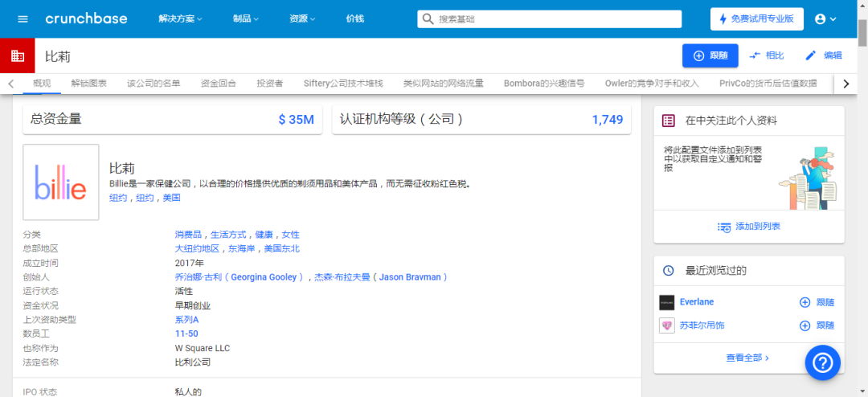The image size is (868, 397).
Task: Click 免费试用专业版 button
Action: coord(757,18)
